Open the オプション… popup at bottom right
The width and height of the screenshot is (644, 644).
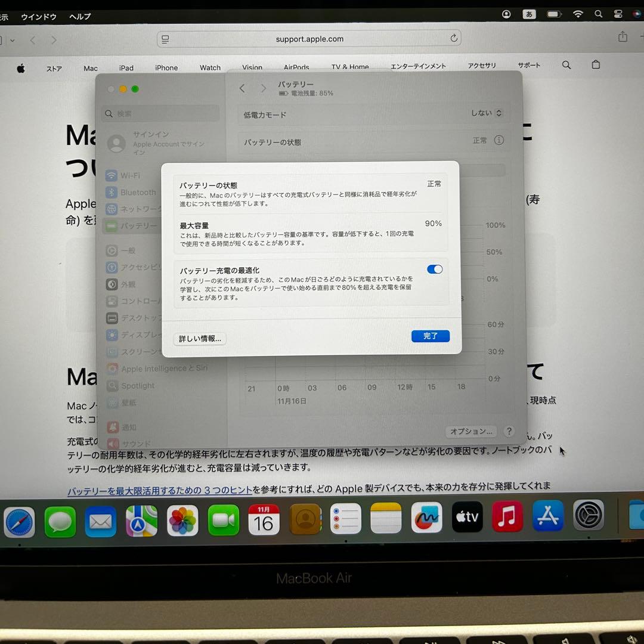point(470,431)
